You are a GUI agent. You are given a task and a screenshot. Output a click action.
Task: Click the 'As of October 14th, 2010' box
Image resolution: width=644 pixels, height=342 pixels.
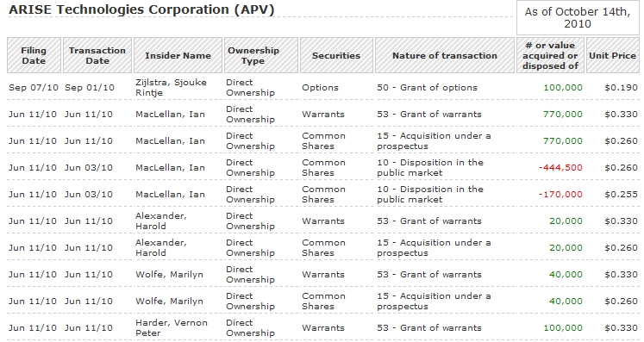coord(578,17)
